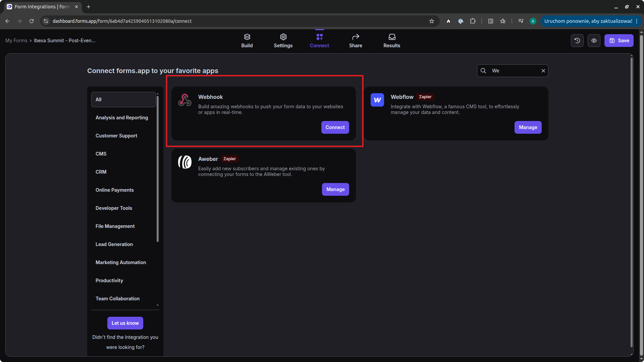This screenshot has width=644, height=362.
Task: Open the Chrome three-dot menu
Action: click(x=637, y=21)
